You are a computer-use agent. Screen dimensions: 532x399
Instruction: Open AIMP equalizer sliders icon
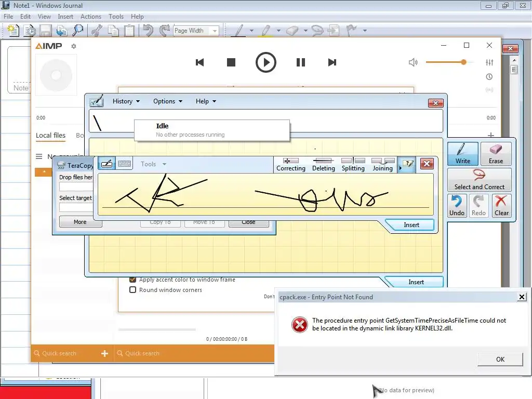(x=489, y=62)
